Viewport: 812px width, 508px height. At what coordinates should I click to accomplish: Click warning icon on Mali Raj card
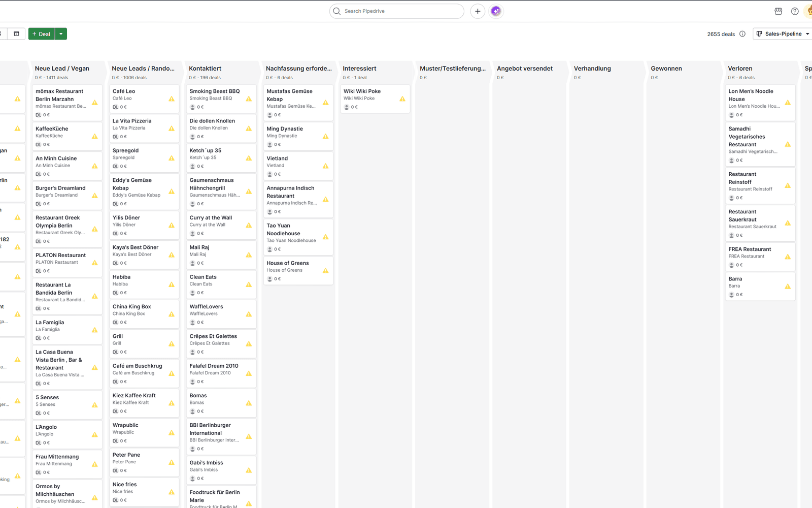(249, 255)
